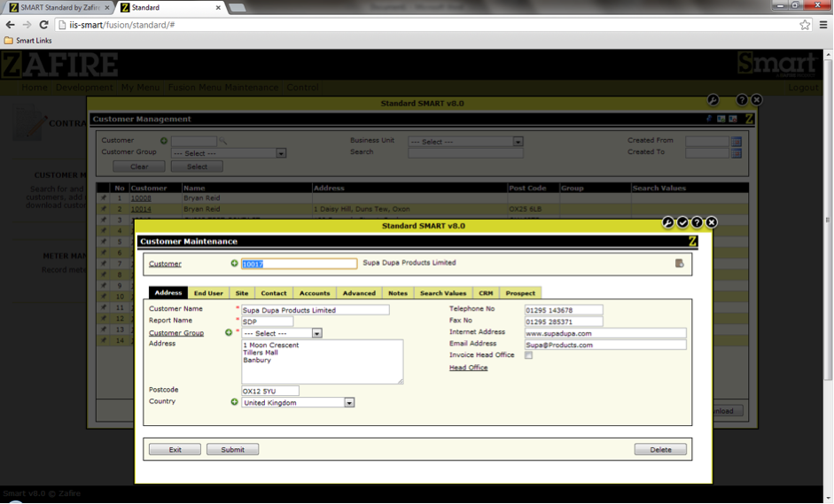Screen dimensions: 834x504
Task: Switch to the Site tab
Action: (x=242, y=293)
